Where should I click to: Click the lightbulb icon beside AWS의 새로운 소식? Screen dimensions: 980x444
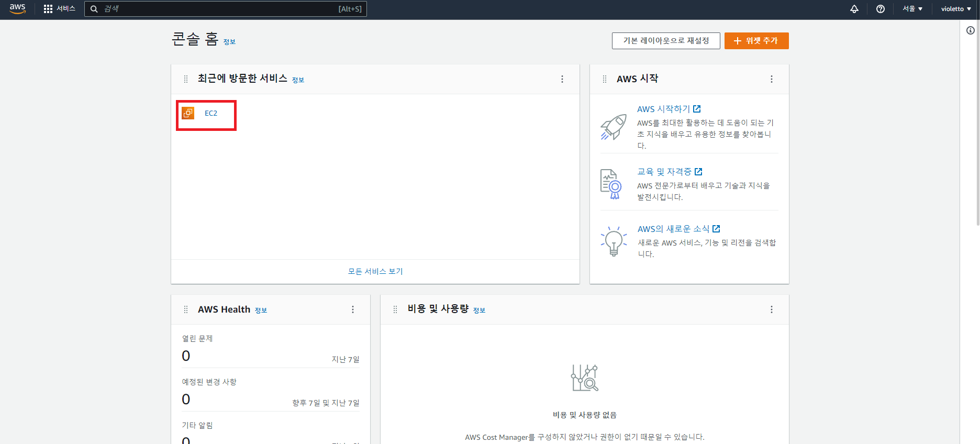pyautogui.click(x=614, y=241)
